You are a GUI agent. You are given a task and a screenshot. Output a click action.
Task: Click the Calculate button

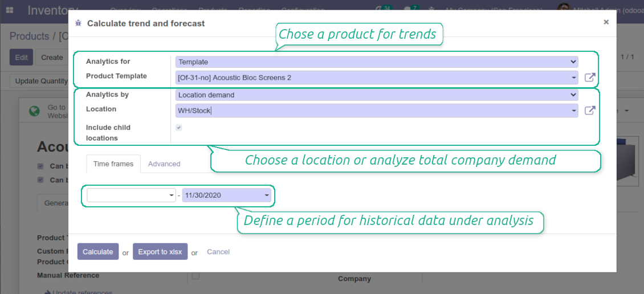pos(98,252)
